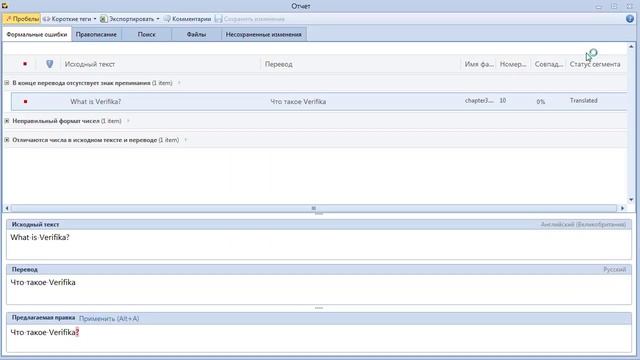Image resolution: width=640 pixels, height=360 pixels.
Task: Click the red marker column header icon
Action: (x=25, y=64)
